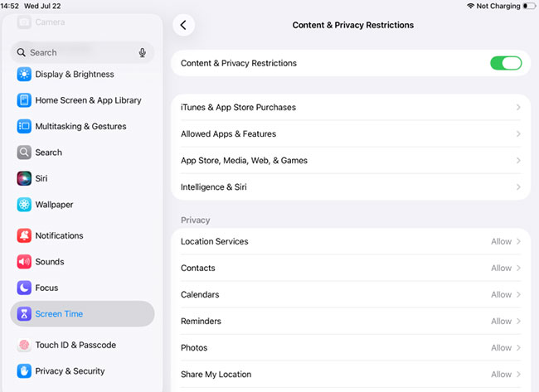Turn off Content & Privacy Restrictions switch
539x392 pixels.
(506, 63)
